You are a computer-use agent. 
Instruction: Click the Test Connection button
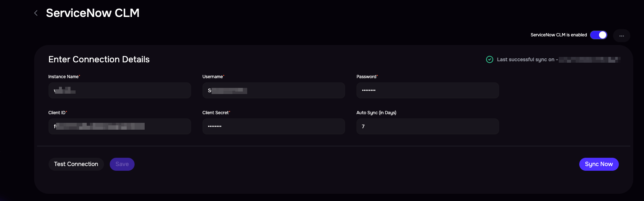coord(76,164)
